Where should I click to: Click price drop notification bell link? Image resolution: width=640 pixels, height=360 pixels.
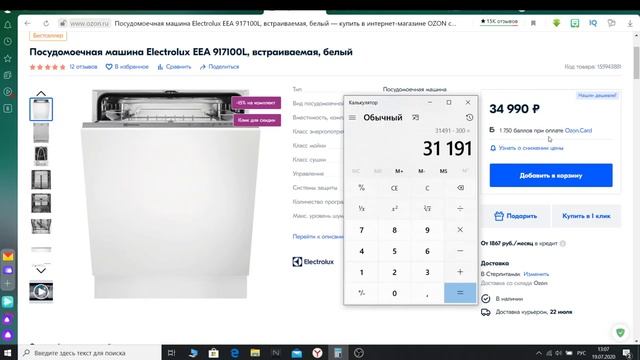[x=527, y=148]
